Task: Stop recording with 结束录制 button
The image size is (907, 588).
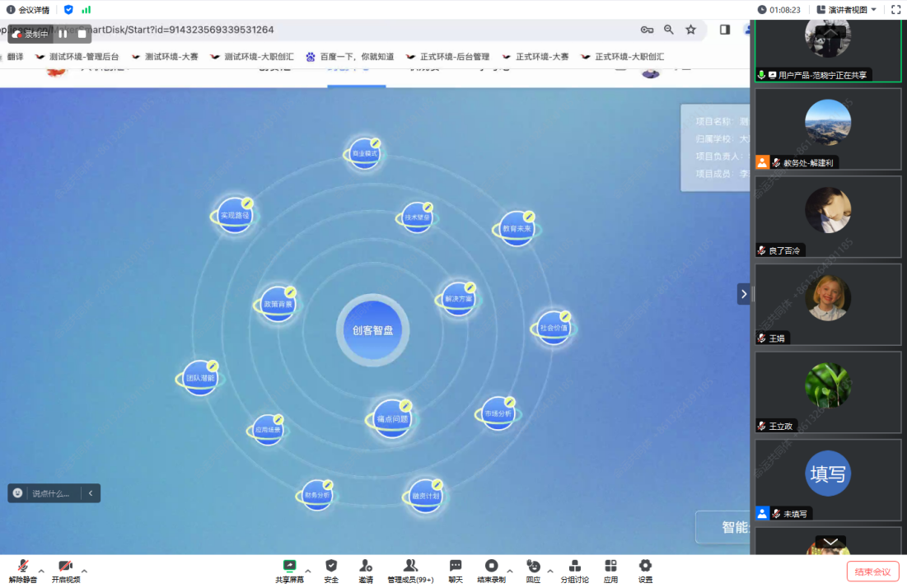Action: click(491, 567)
